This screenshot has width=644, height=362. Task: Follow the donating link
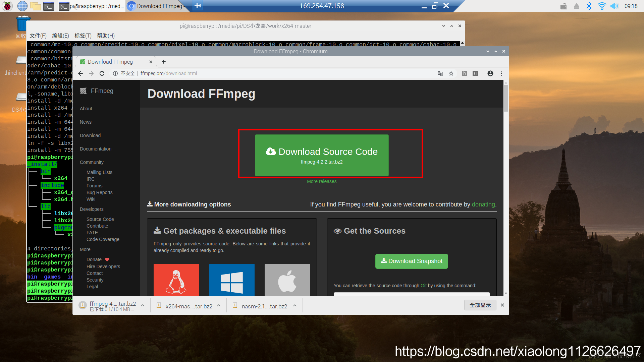(483, 204)
